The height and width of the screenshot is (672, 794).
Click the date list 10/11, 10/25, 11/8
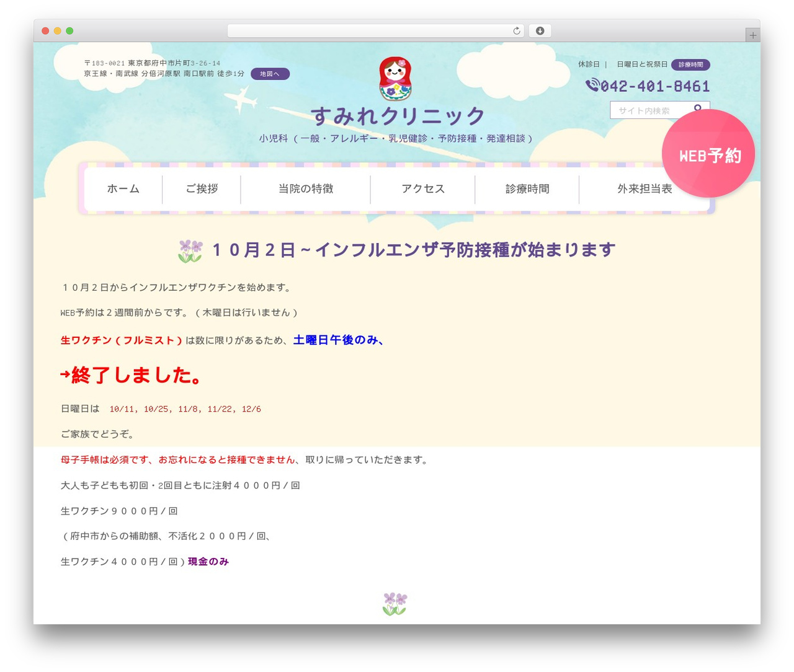pos(185,409)
